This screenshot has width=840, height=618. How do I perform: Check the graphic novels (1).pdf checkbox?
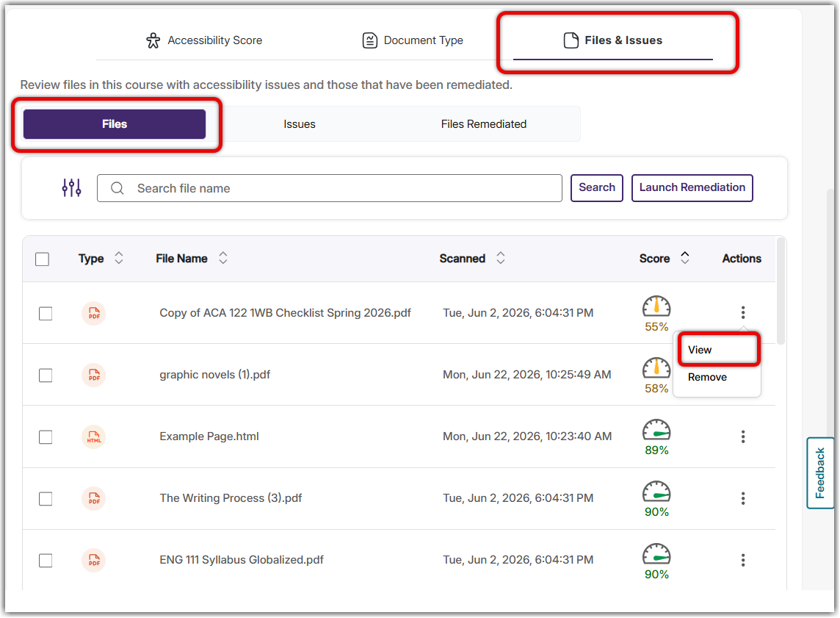click(x=46, y=376)
